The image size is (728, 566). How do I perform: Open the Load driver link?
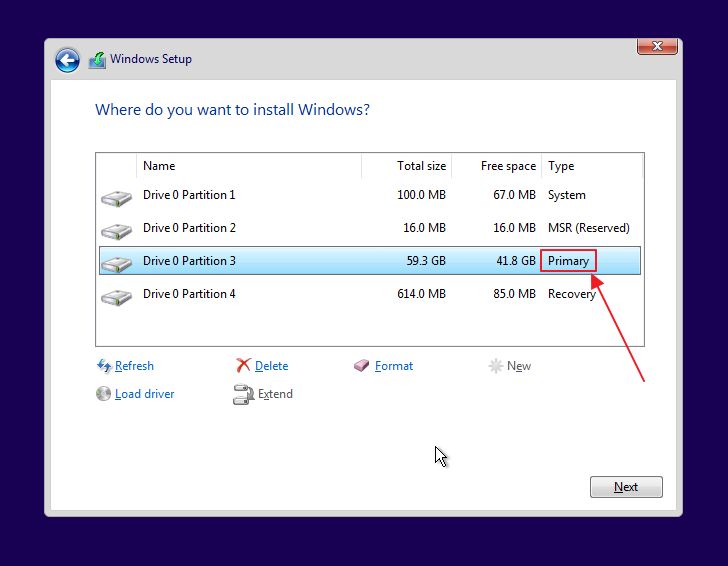(144, 394)
